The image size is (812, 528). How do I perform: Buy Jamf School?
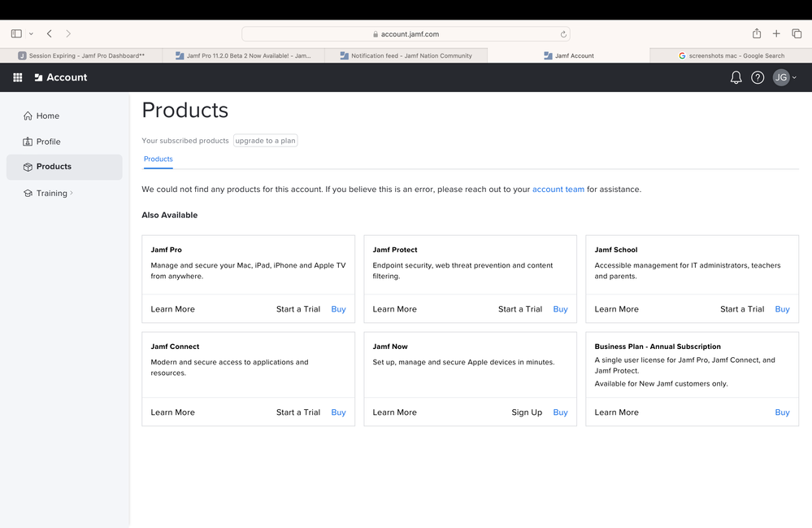[782, 309]
